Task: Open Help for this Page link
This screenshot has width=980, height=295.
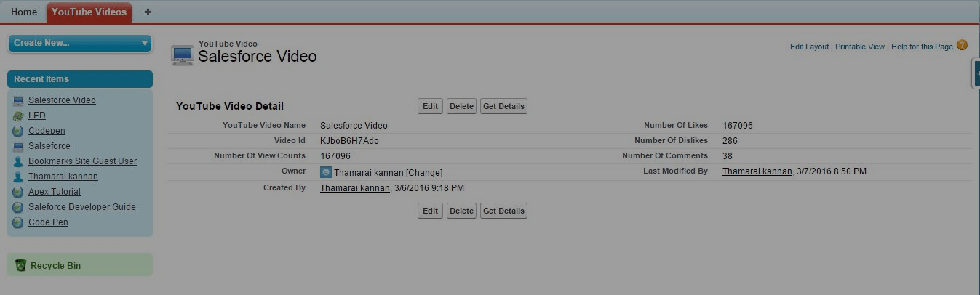Action: (x=922, y=47)
